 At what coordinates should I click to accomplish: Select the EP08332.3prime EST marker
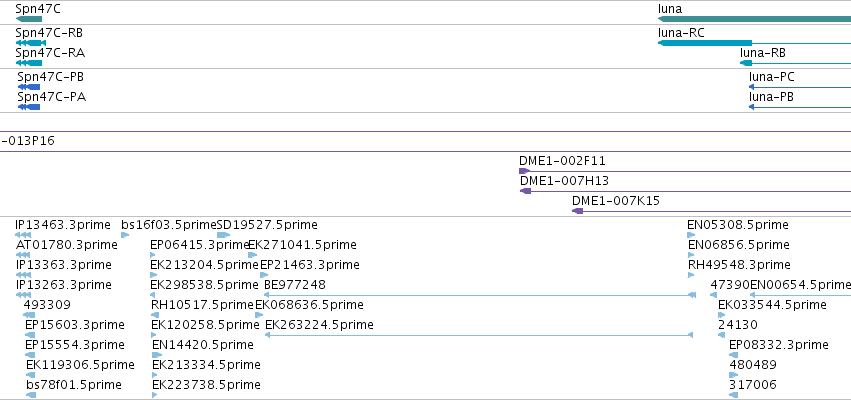(x=734, y=355)
